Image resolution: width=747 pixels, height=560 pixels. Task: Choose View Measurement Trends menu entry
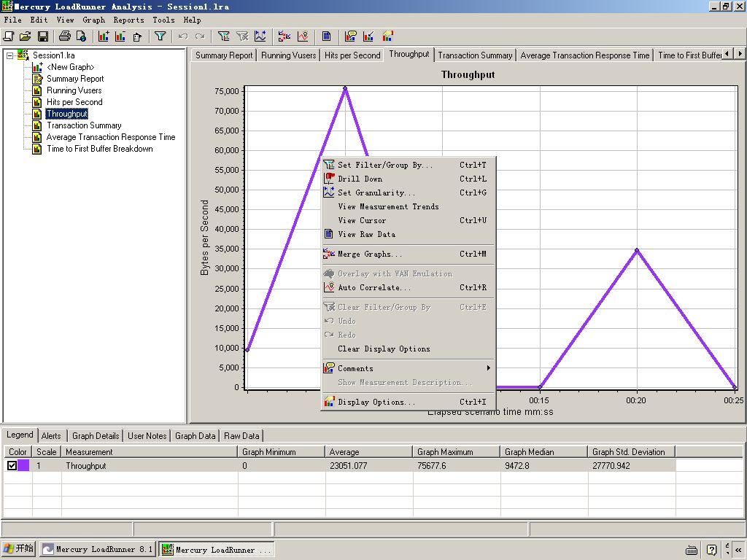pos(409,206)
